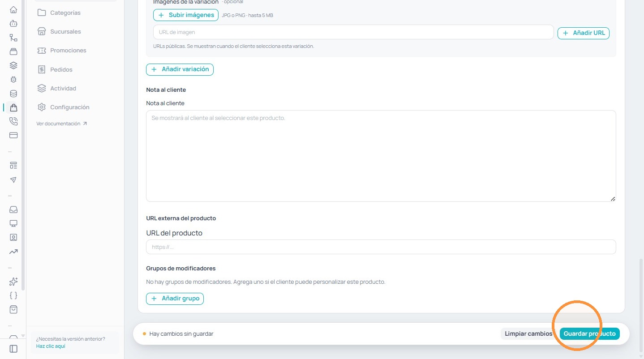644x359 pixels.
Task: Toggle the sidebar collapse panel icon
Action: [13, 349]
